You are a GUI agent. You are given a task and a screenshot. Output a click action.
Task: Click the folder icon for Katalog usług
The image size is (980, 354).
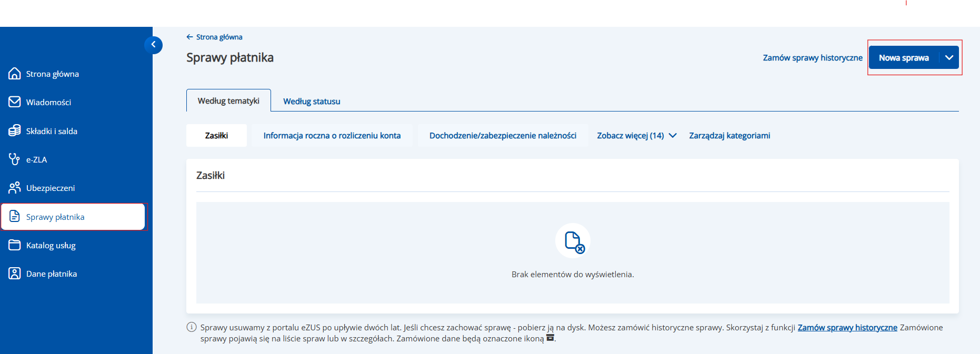point(15,245)
